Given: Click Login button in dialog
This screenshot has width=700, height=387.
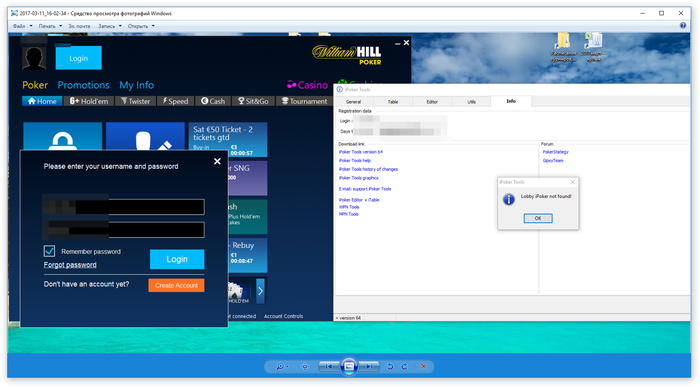Looking at the screenshot, I should 177,259.
